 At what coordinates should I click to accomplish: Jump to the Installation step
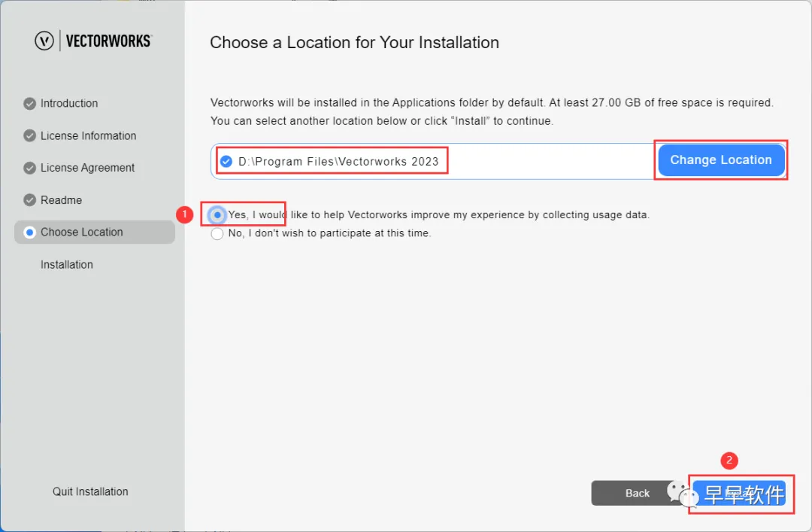pos(67,264)
